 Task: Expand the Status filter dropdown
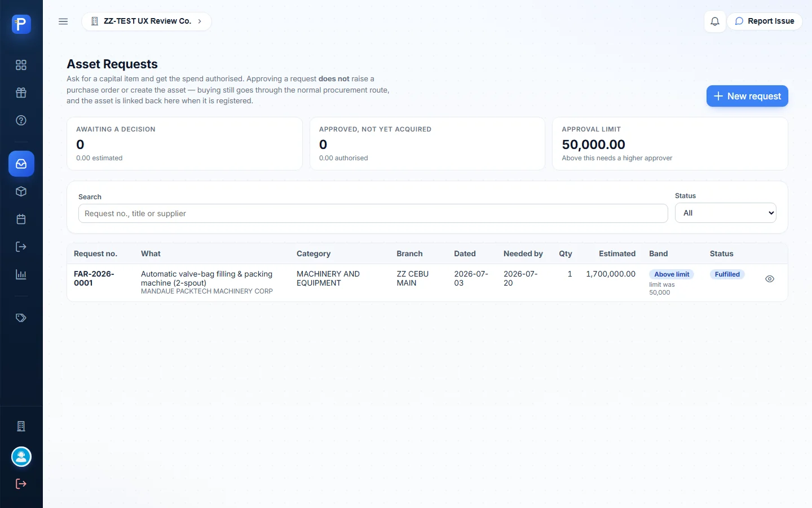726,213
